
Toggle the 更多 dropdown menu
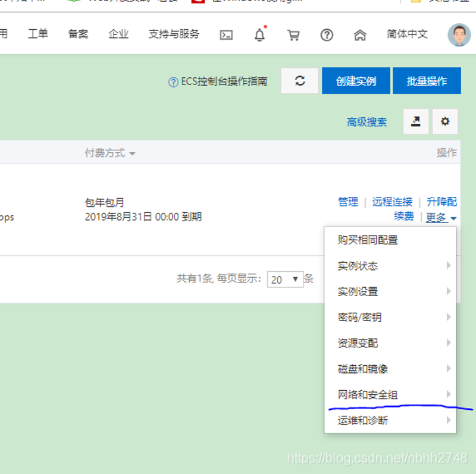click(x=441, y=218)
